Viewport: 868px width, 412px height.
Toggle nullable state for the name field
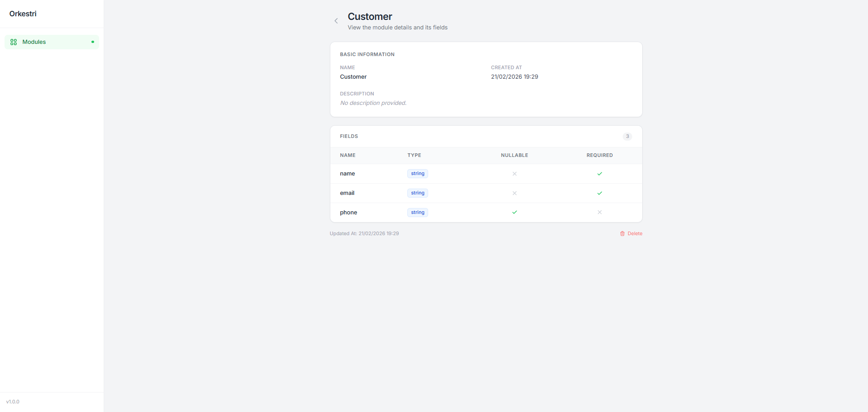(x=515, y=173)
